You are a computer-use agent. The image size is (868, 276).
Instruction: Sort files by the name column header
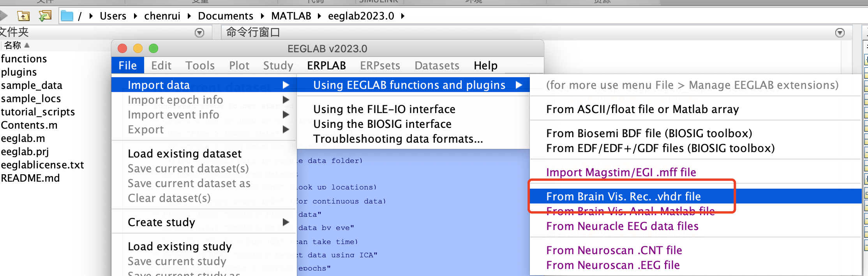point(13,45)
